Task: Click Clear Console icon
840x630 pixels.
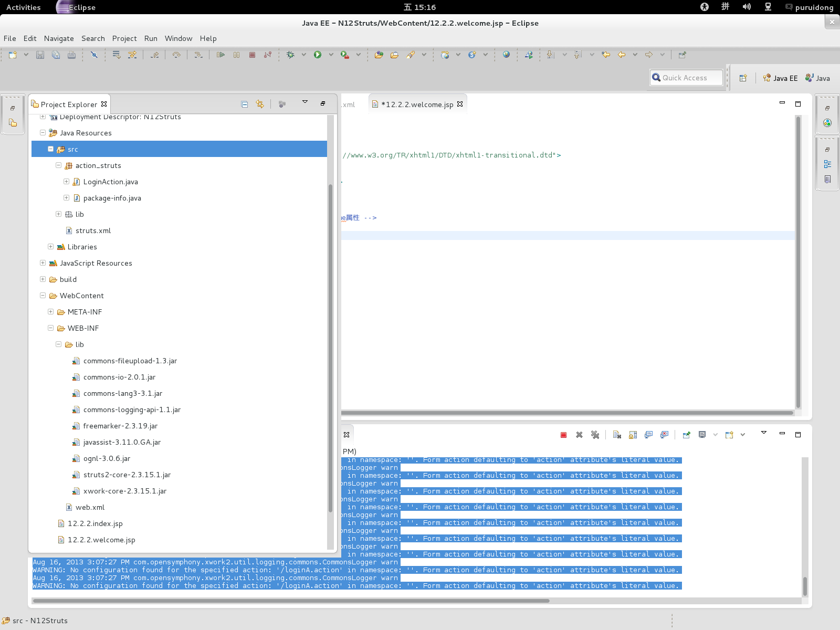Action: (617, 435)
